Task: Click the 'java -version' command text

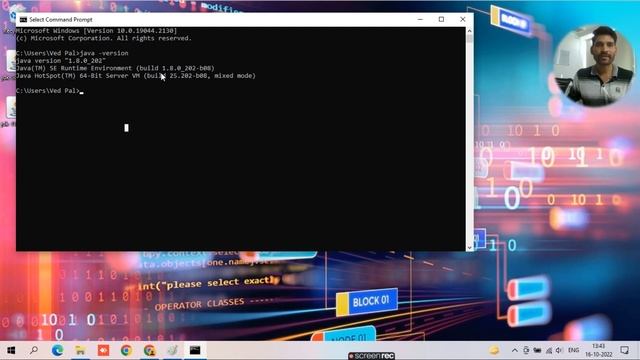Action: pos(104,53)
